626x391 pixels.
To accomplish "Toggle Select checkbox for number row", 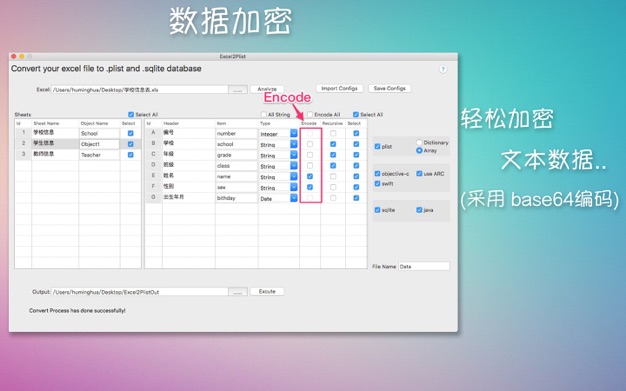I will click(356, 133).
